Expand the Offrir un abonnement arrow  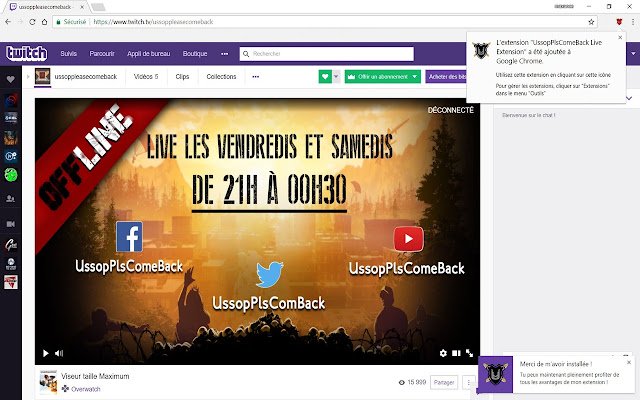click(x=415, y=76)
